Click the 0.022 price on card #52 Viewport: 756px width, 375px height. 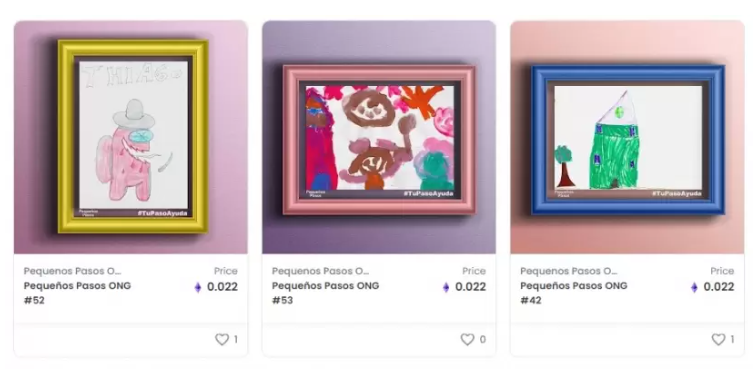click(x=222, y=287)
